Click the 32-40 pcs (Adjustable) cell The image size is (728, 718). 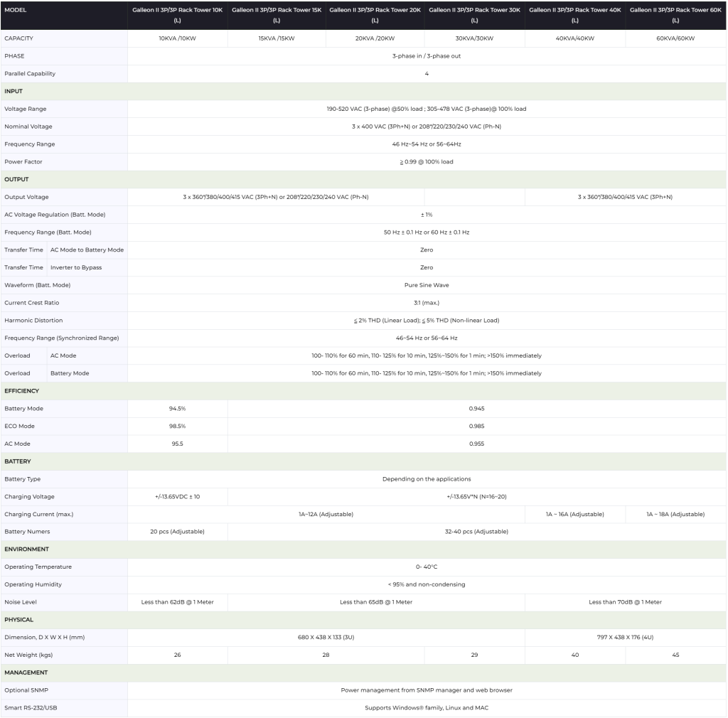477,532
